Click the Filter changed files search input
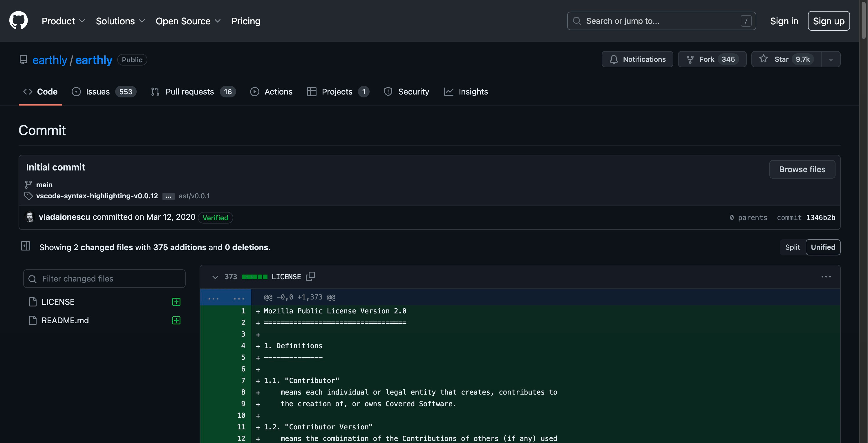The height and width of the screenshot is (443, 868). pyautogui.click(x=104, y=278)
